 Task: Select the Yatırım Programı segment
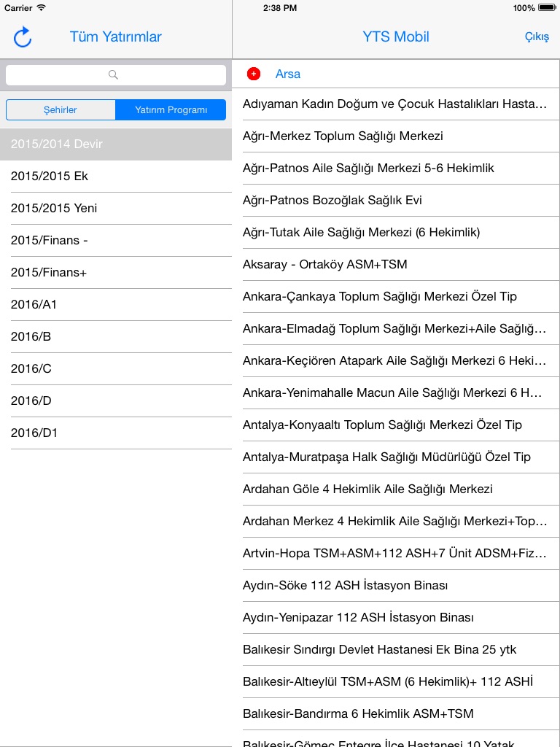pyautogui.click(x=171, y=110)
